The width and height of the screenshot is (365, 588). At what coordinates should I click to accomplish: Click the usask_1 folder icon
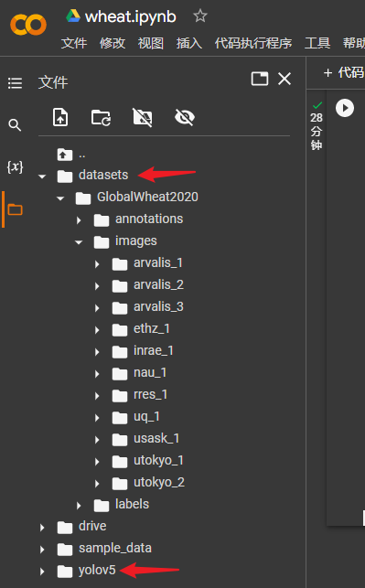click(x=120, y=440)
